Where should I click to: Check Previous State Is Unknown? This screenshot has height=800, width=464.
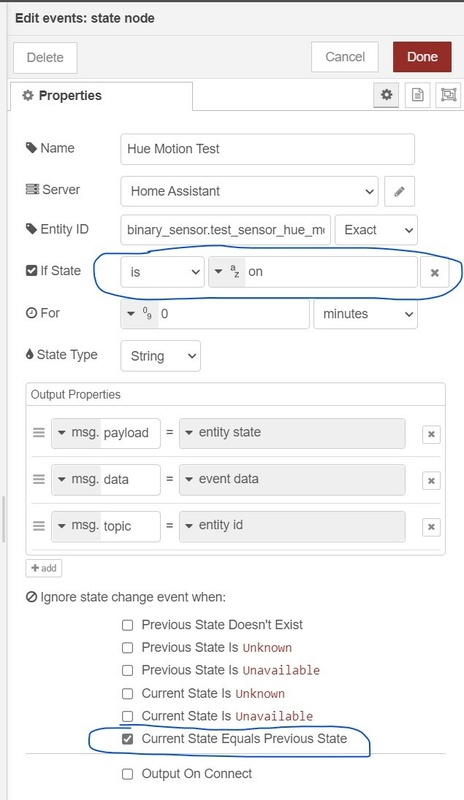(128, 647)
